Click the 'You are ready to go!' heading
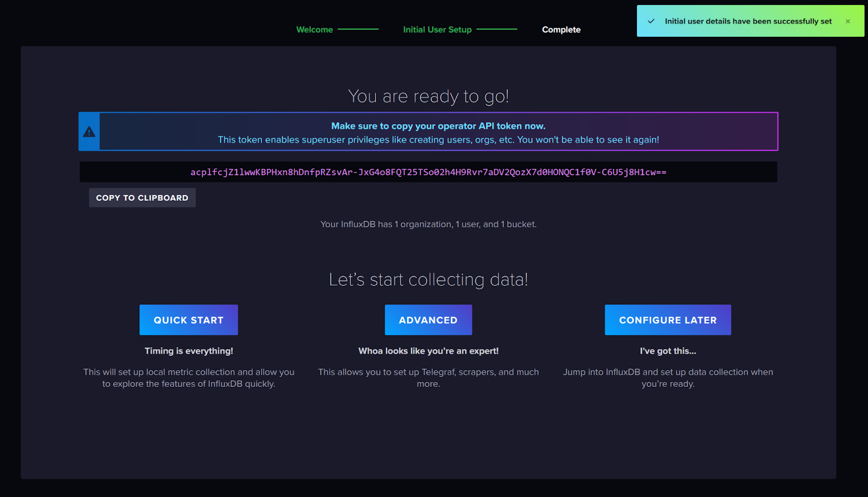 tap(429, 96)
